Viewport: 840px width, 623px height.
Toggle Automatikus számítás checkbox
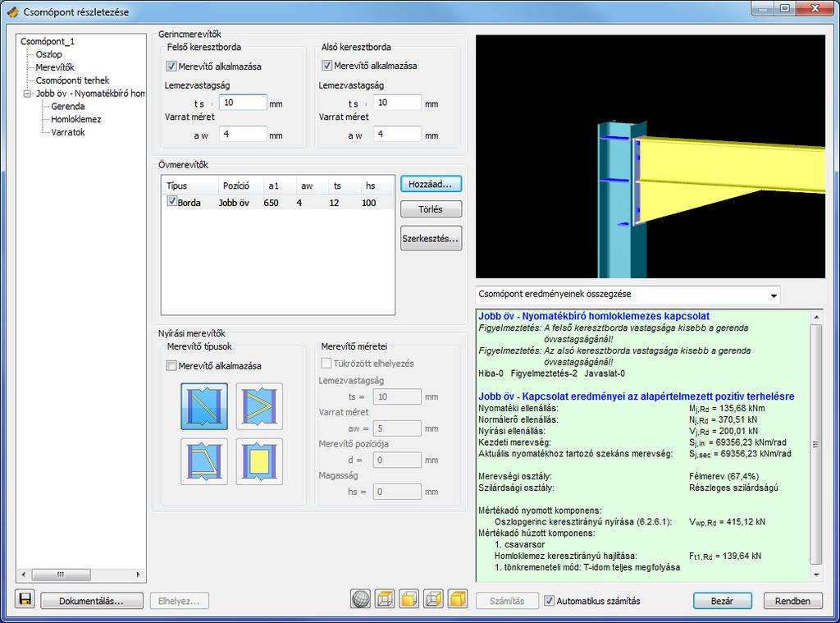549,601
